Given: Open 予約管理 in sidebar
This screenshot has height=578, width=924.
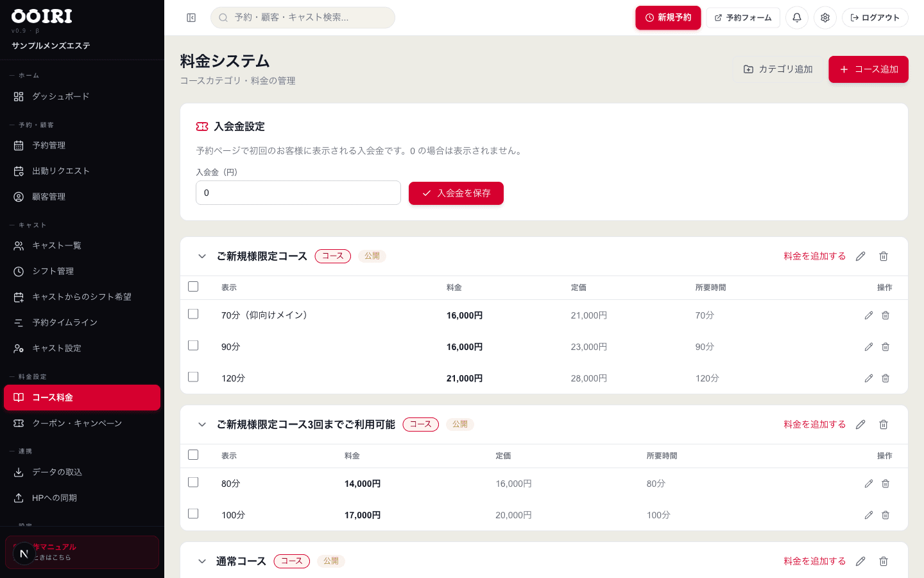Looking at the screenshot, I should 82,146.
